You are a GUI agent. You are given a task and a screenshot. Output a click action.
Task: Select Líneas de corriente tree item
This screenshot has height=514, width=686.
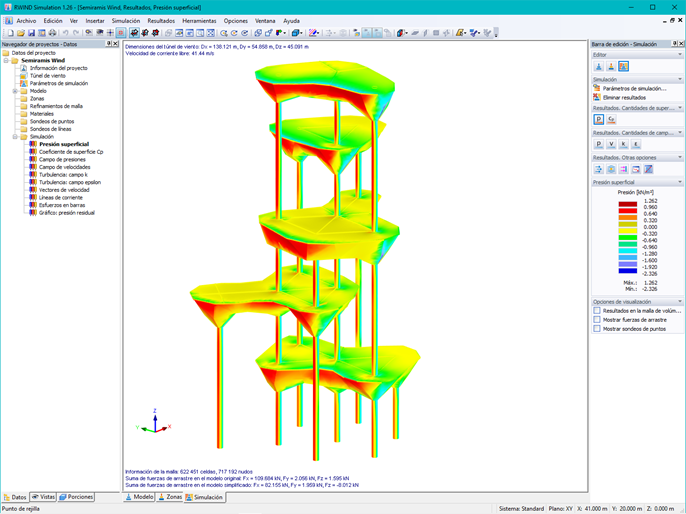click(x=61, y=197)
